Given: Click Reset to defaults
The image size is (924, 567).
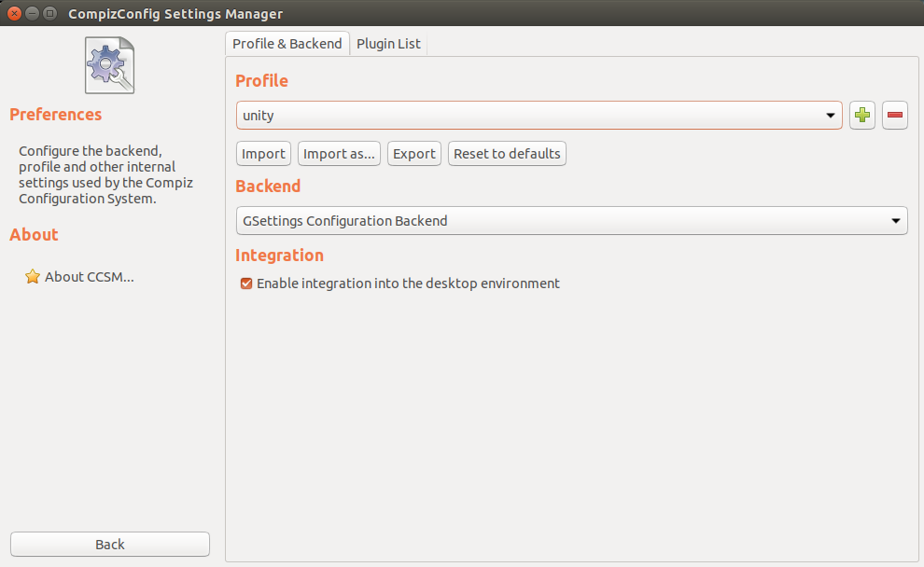Looking at the screenshot, I should 507,154.
